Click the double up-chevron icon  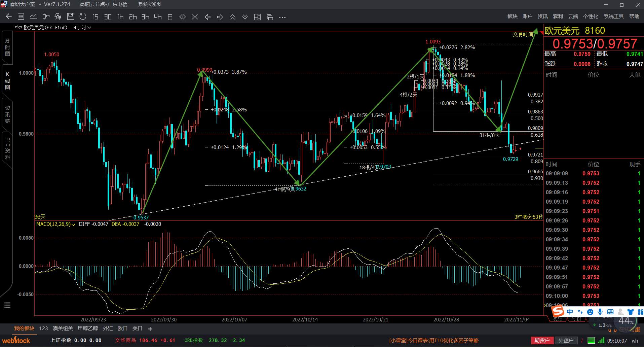[232, 17]
